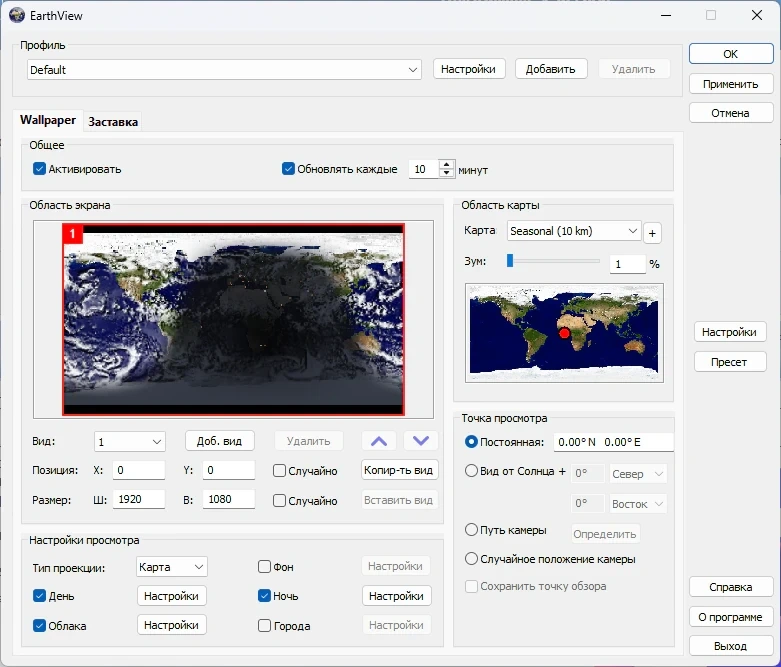Open the Вид number dropdown
Viewport: 781px width, 667px height.
130,442
